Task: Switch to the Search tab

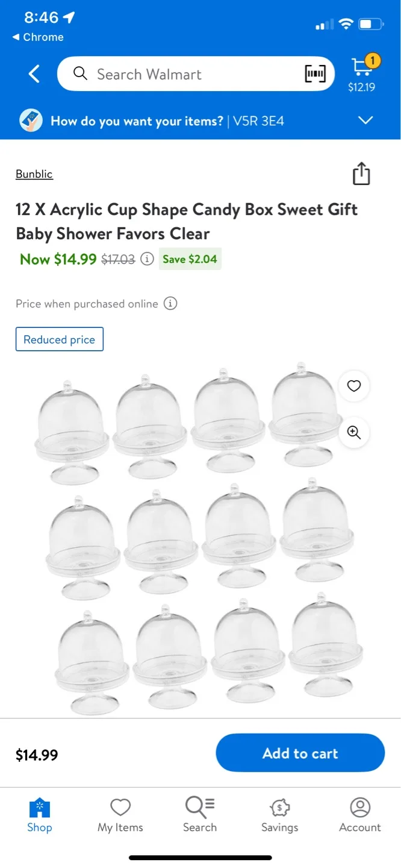Action: pos(199,815)
